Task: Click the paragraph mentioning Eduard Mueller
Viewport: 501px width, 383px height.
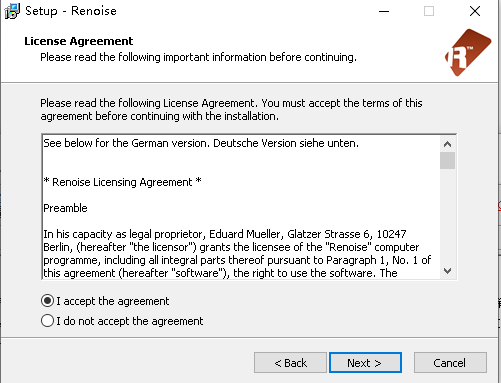Action: pyautogui.click(x=237, y=253)
